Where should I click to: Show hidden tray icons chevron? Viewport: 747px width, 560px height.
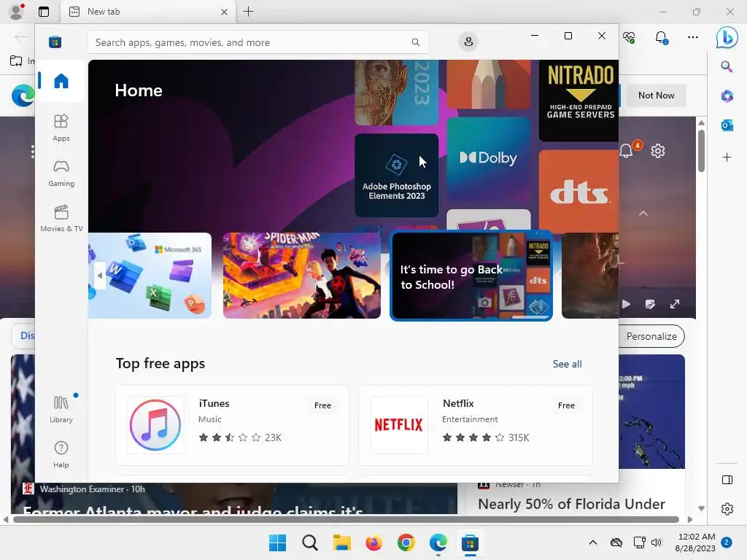click(x=592, y=542)
